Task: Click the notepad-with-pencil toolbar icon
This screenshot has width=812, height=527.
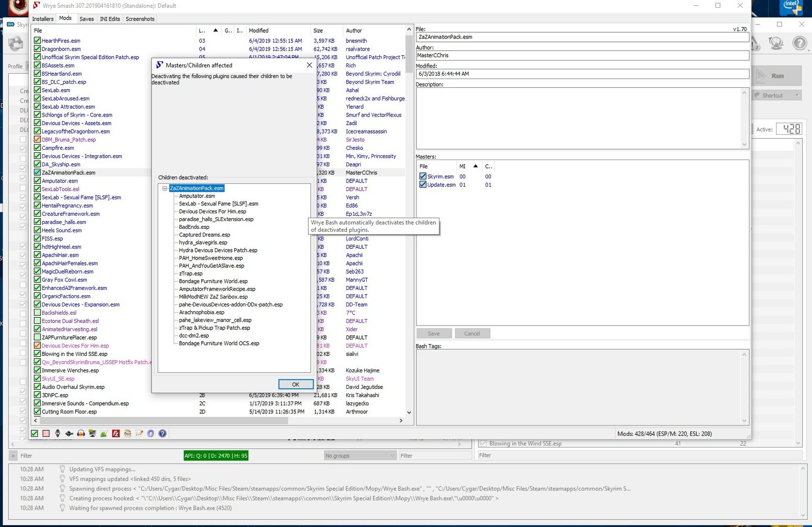Action: (139, 433)
